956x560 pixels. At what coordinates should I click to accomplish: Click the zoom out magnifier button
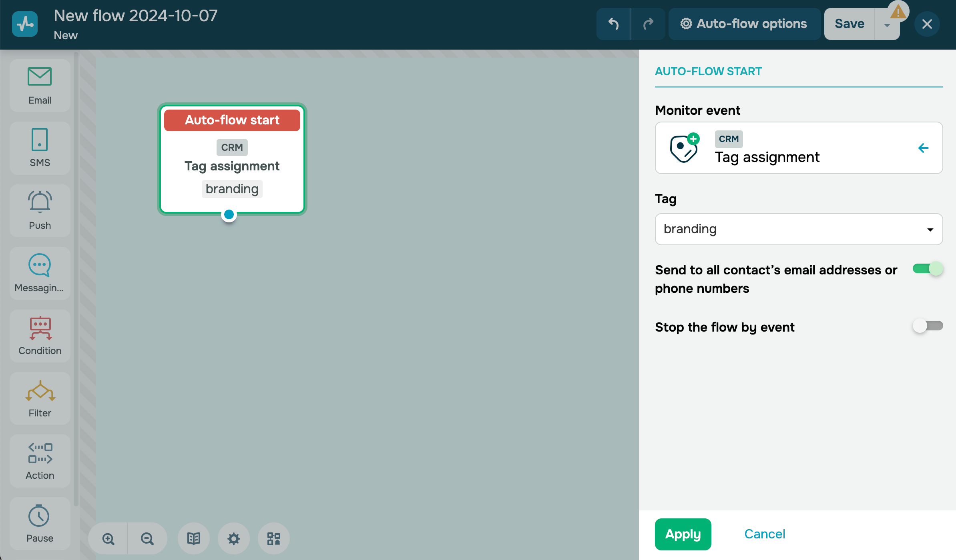click(x=147, y=538)
